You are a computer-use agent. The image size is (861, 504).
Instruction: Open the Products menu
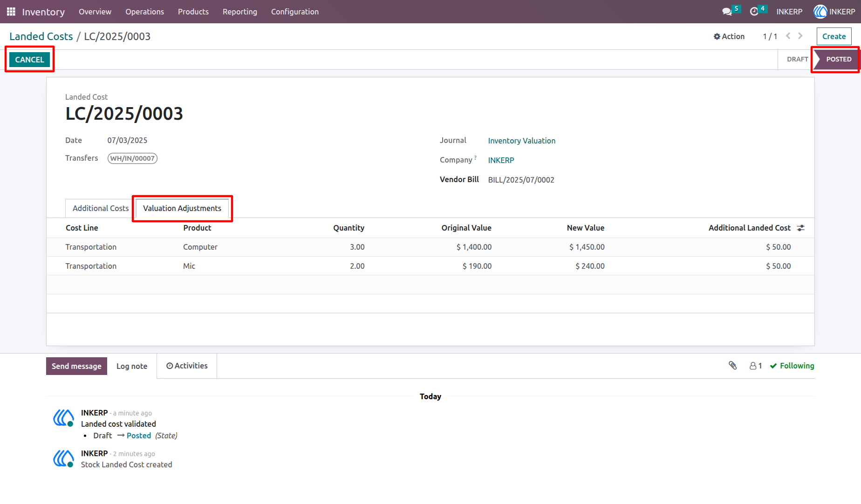(x=193, y=12)
